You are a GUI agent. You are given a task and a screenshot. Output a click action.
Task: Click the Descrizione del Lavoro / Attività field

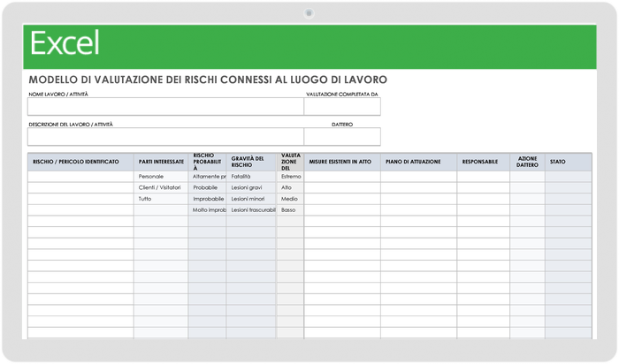coord(166,136)
